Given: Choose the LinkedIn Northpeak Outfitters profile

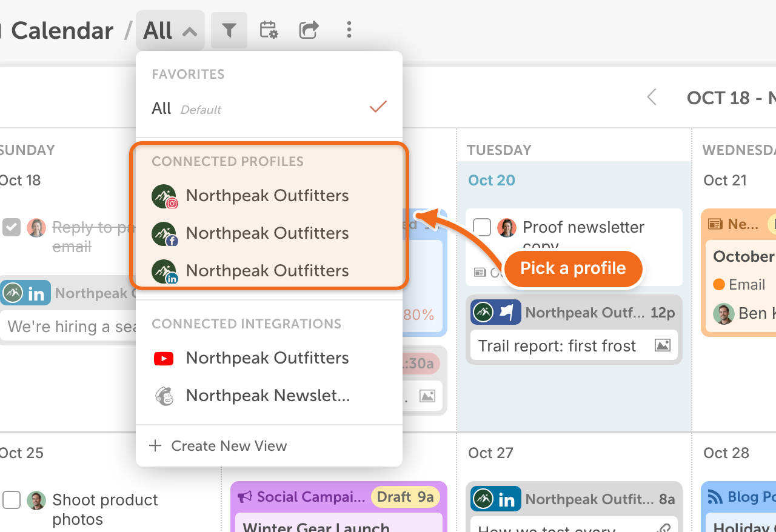Looking at the screenshot, I should pyautogui.click(x=269, y=271).
